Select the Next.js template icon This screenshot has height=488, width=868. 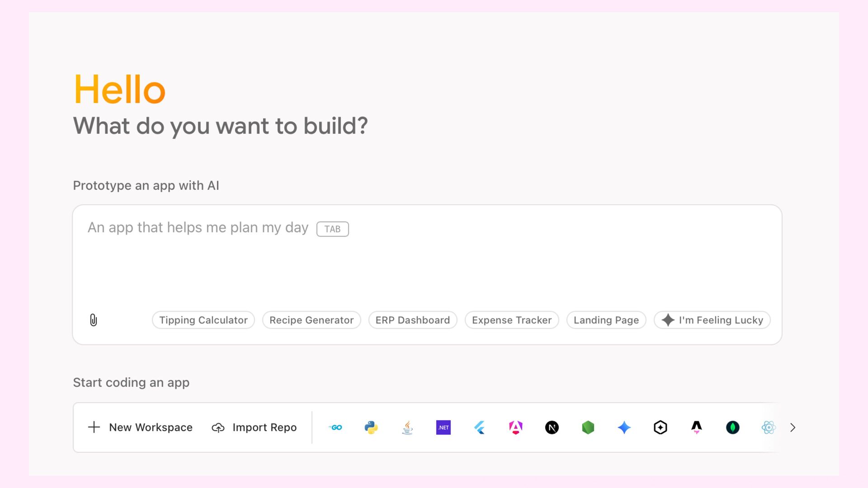552,427
